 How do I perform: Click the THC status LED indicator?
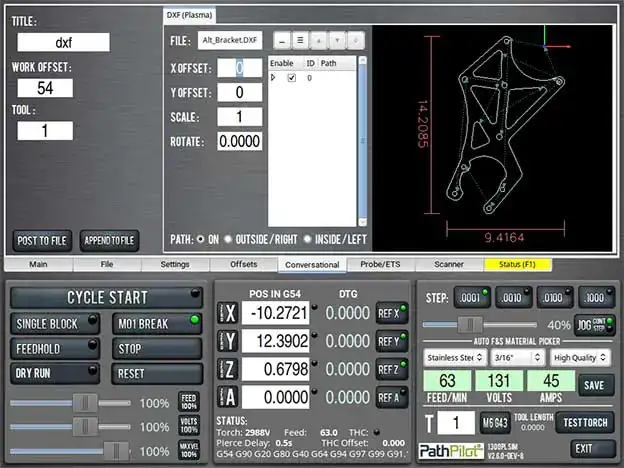click(x=376, y=432)
